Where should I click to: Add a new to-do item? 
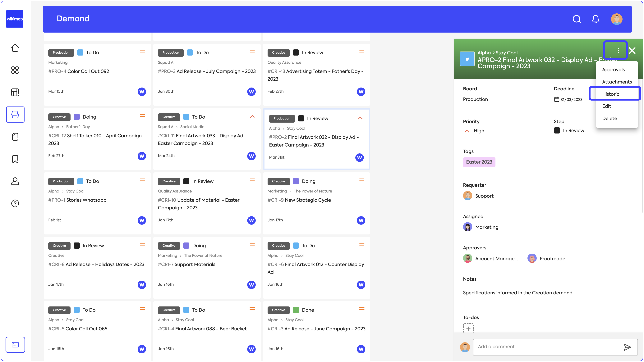point(468,328)
